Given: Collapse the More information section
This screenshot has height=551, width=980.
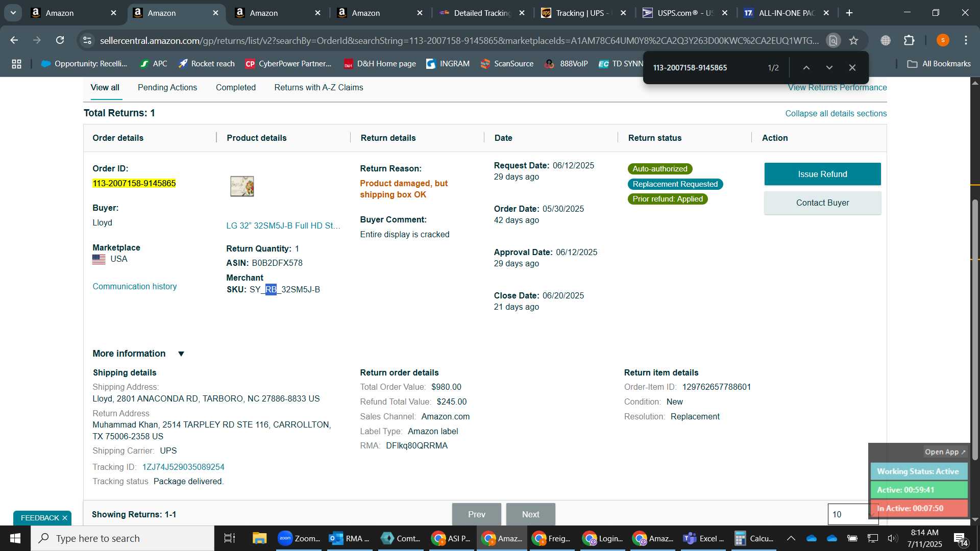Looking at the screenshot, I should (x=181, y=354).
